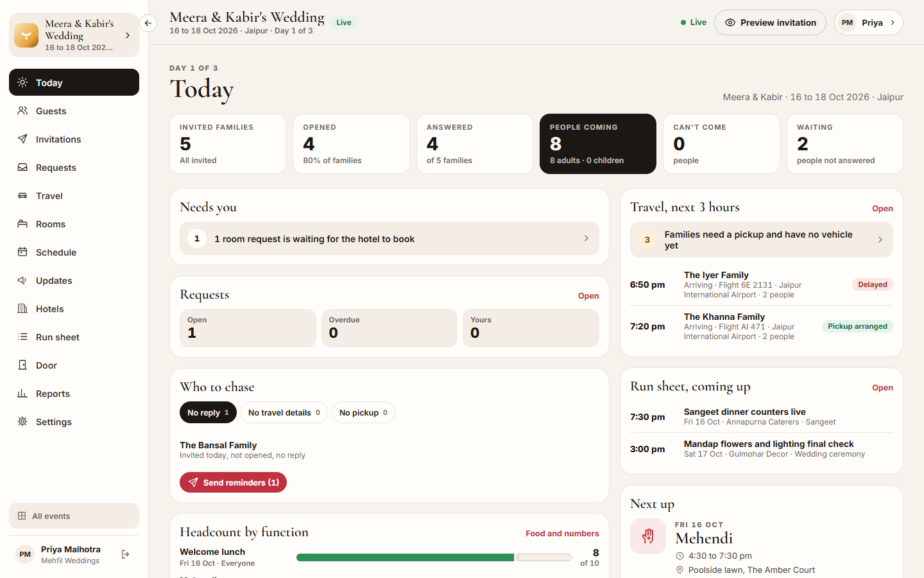
Task: Click the Mehendi event title
Action: tap(704, 538)
